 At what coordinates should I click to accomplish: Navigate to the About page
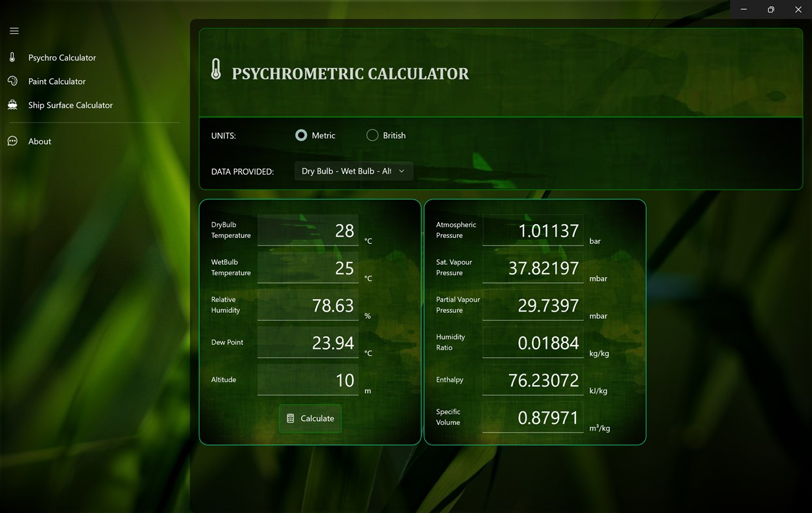click(39, 141)
